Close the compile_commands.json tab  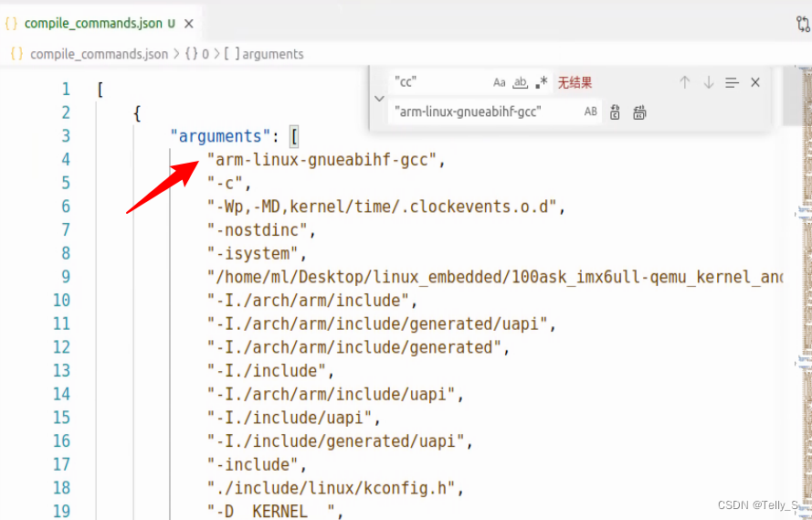point(188,24)
